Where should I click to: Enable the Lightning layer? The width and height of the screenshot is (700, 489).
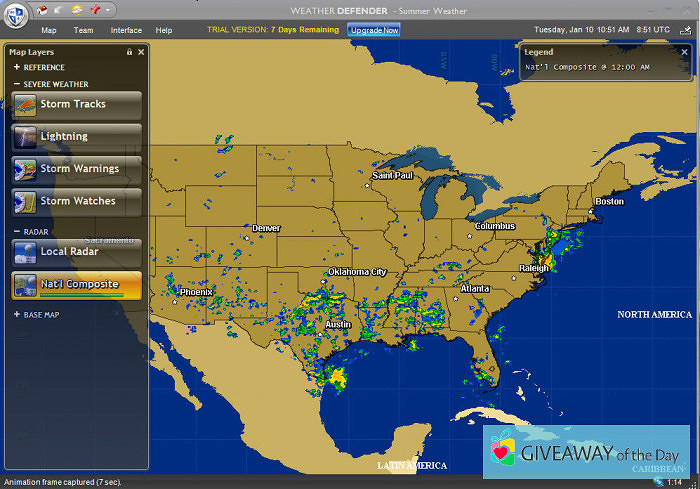point(76,137)
